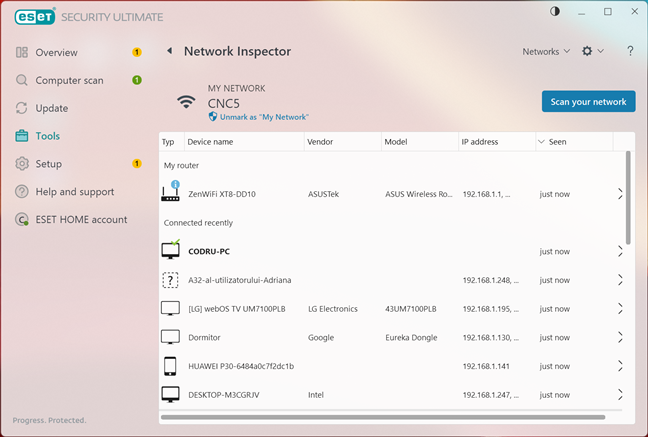Open the Networks dropdown

546,52
